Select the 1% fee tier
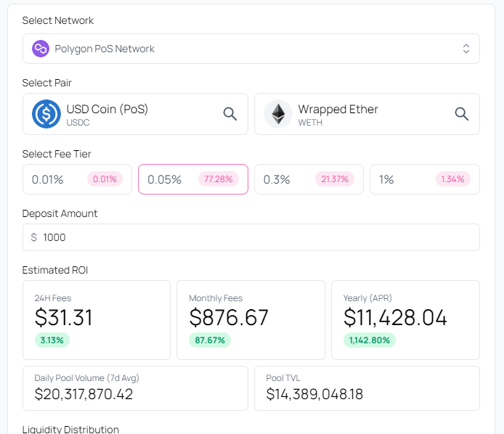 point(424,179)
